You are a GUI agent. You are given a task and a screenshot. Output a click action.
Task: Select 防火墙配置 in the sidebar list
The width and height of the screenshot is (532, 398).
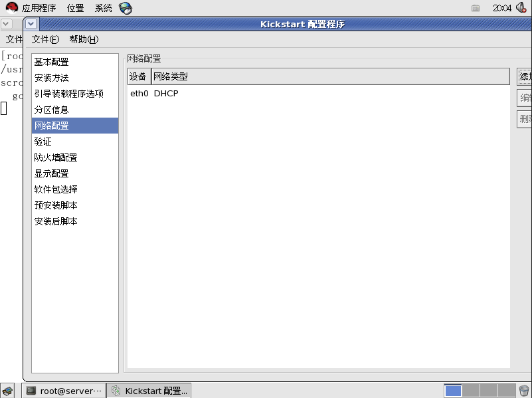(75, 157)
